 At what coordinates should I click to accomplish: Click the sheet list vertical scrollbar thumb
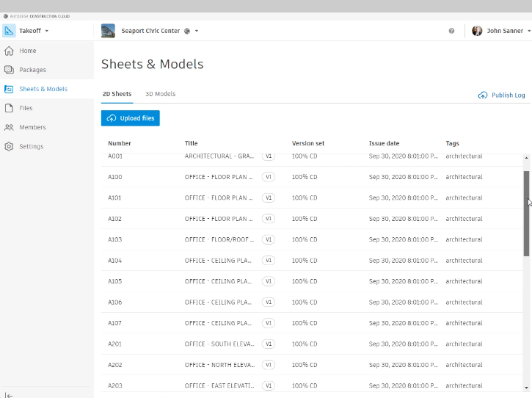[x=526, y=213]
